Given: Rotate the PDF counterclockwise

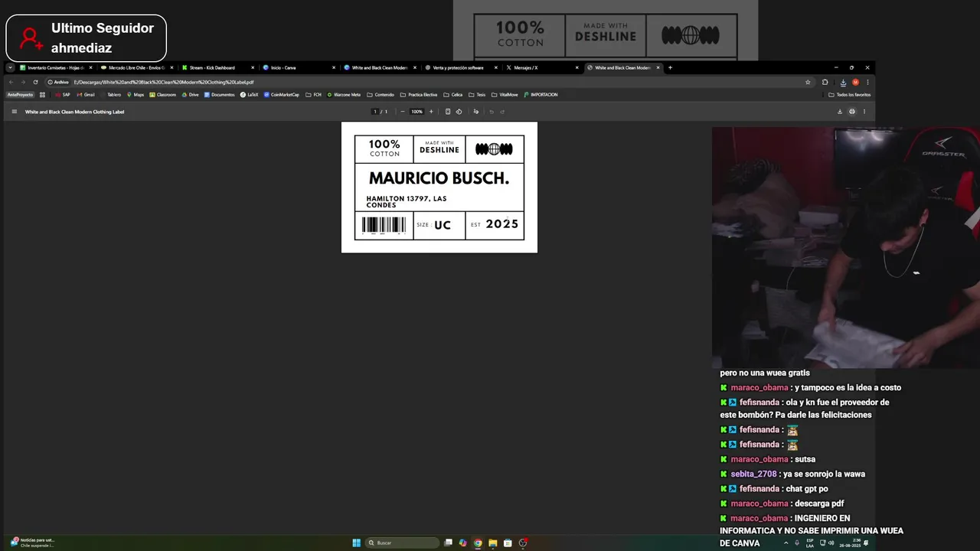Looking at the screenshot, I should pyautogui.click(x=459, y=112).
